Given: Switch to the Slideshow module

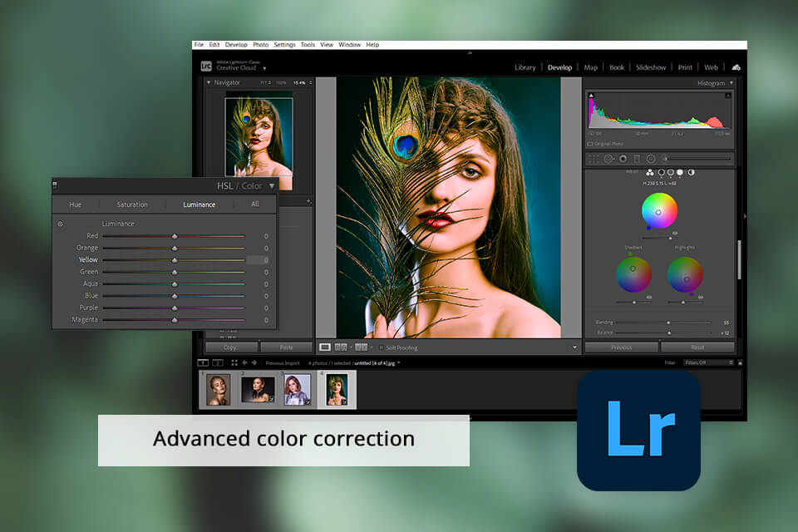Looking at the screenshot, I should 650,67.
